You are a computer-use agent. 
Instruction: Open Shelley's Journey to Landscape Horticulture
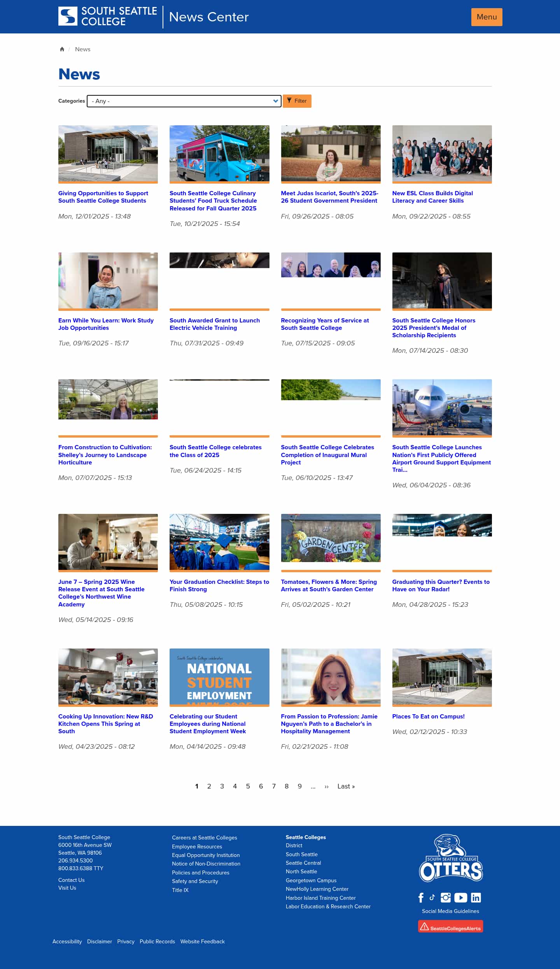pyautogui.click(x=105, y=455)
